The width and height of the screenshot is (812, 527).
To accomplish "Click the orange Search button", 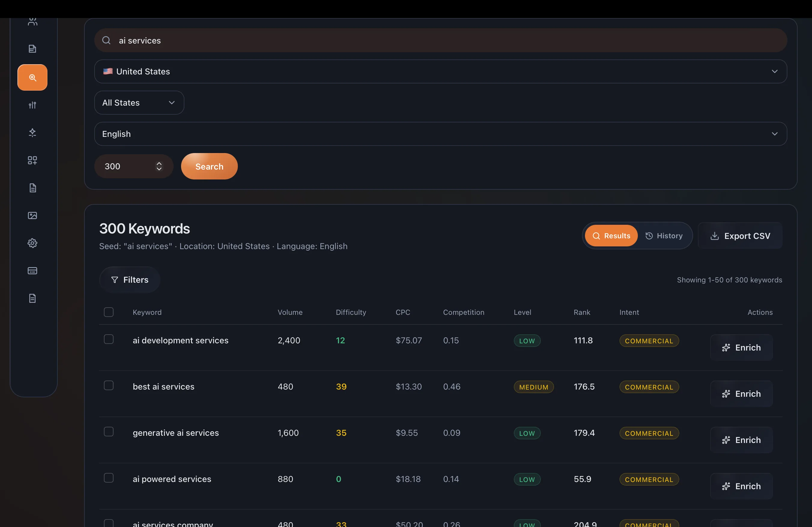I will click(x=209, y=166).
